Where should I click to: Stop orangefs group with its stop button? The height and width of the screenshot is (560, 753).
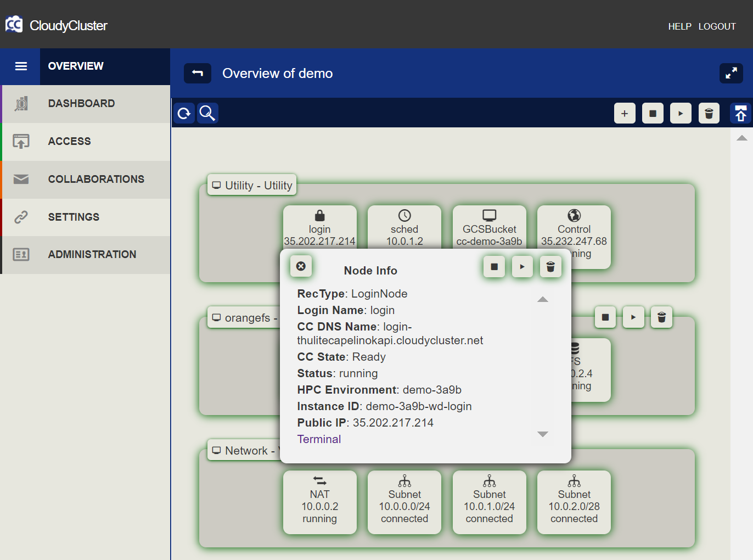coord(605,317)
